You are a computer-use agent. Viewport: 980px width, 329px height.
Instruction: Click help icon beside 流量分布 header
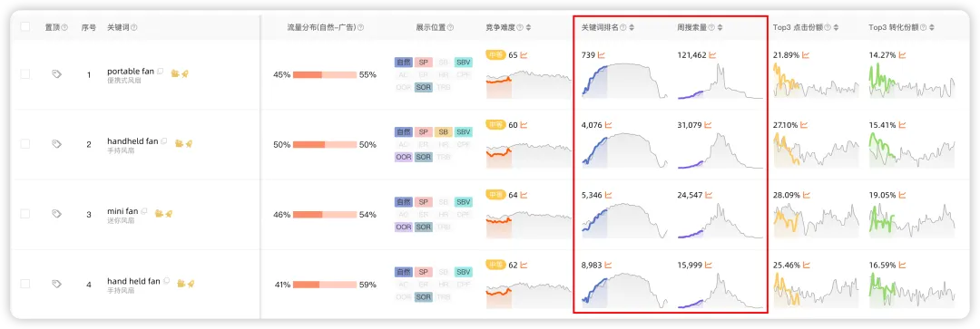(360, 27)
